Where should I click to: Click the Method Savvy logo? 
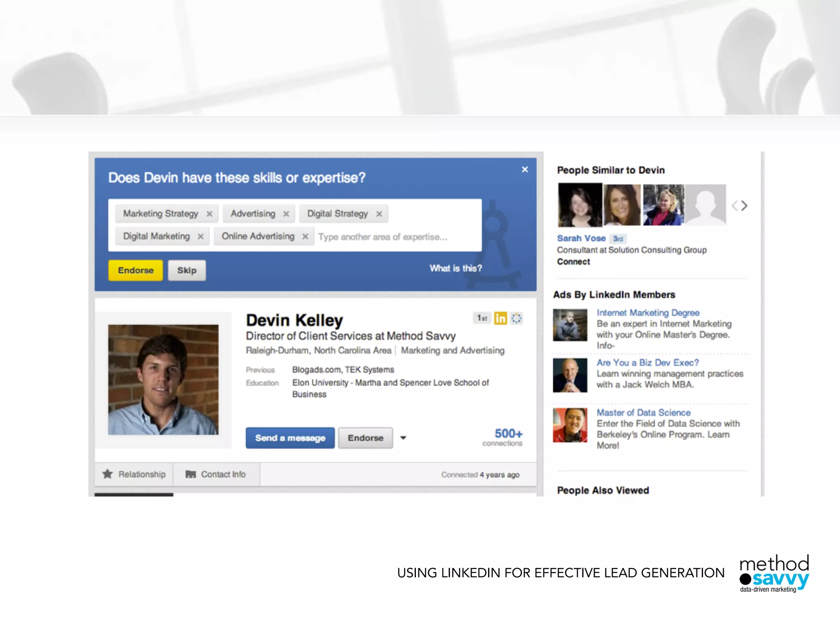[774, 573]
